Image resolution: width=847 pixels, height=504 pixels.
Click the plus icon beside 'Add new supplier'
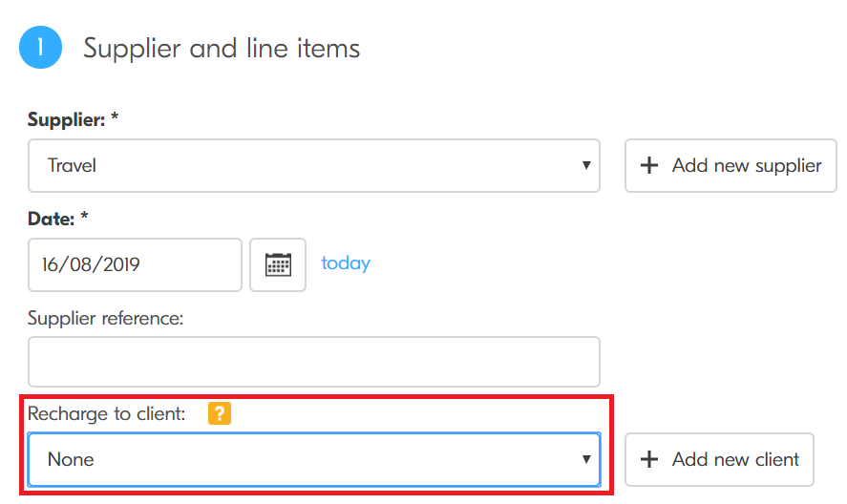click(x=649, y=166)
